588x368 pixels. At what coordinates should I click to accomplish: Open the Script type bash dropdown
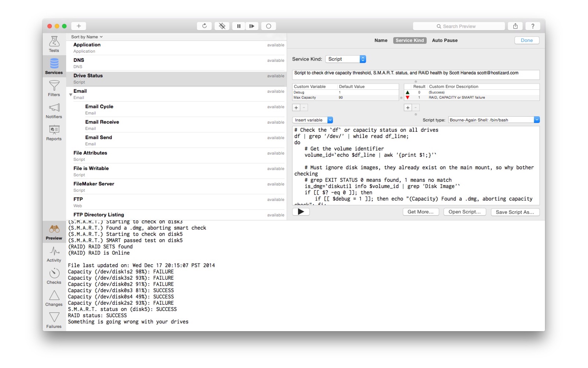click(x=494, y=120)
